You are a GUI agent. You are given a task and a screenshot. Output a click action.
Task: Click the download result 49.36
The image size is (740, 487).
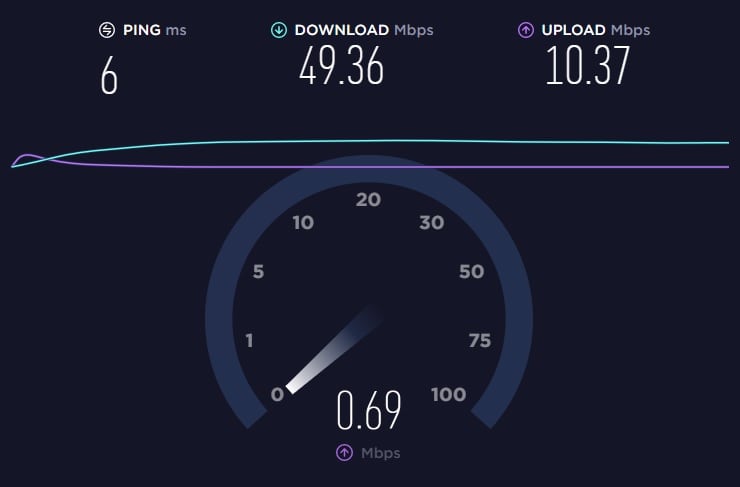point(341,66)
